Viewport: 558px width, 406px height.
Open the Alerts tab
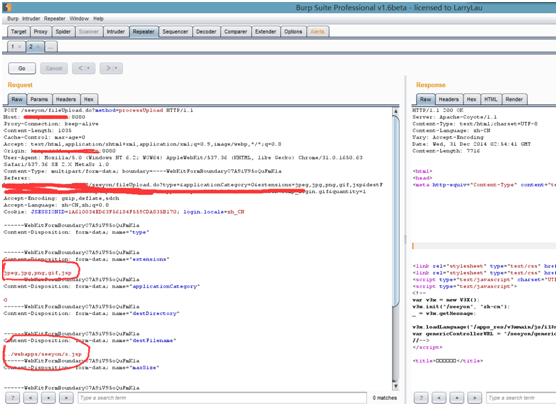317,32
